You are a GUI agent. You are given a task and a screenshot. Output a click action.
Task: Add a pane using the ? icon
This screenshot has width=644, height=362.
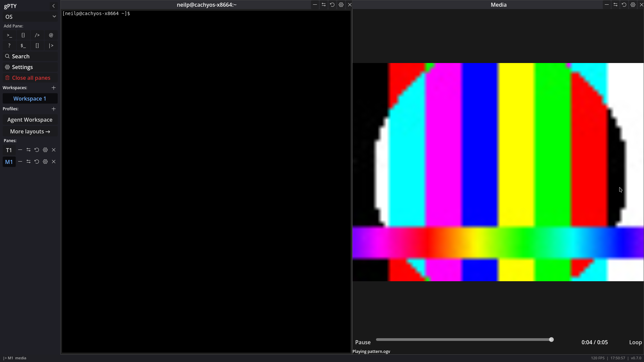click(x=9, y=46)
